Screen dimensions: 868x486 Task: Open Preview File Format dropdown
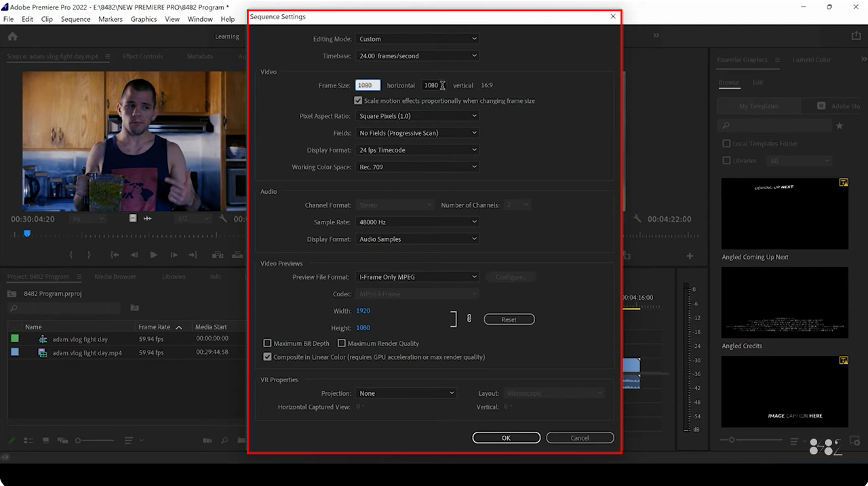417,277
